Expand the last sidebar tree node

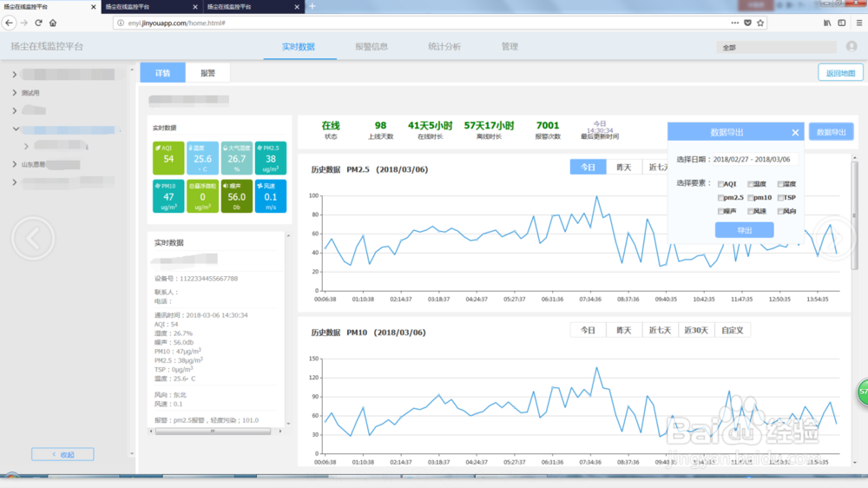15,181
